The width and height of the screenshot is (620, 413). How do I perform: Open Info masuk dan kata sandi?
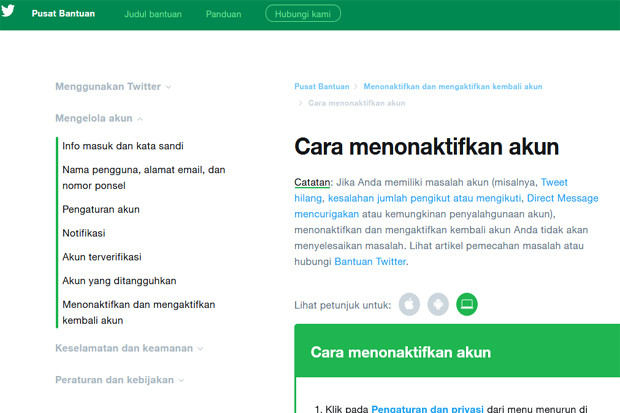[123, 146]
